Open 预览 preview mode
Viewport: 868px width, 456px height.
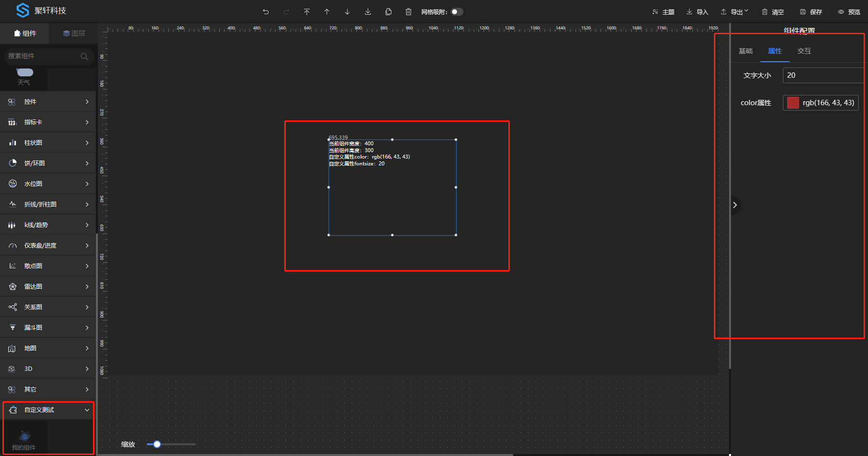tap(849, 12)
